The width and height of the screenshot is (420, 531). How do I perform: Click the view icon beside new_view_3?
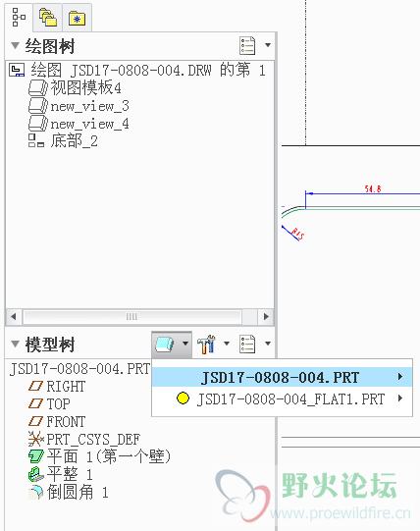click(x=38, y=106)
